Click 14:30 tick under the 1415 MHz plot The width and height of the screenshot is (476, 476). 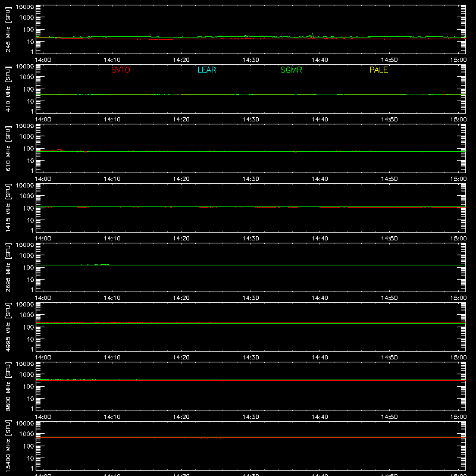(x=250, y=239)
